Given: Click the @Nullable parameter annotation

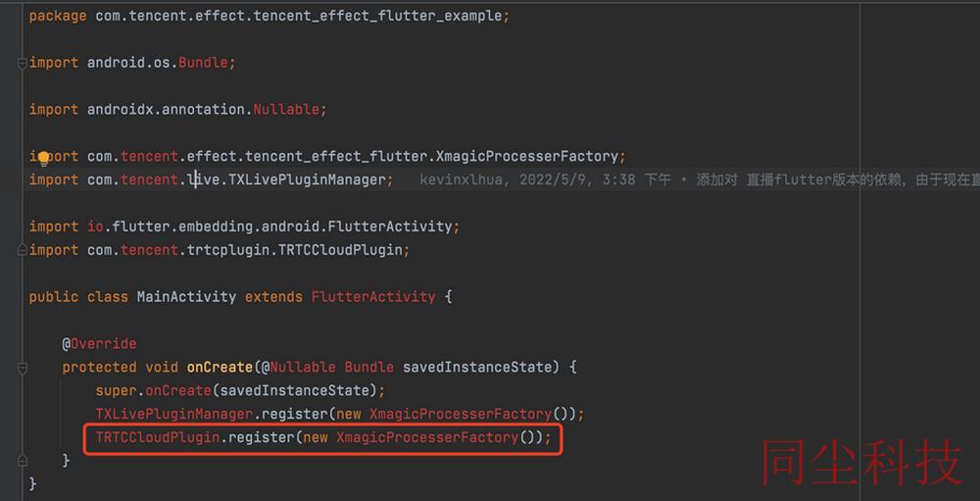Looking at the screenshot, I should tap(298, 367).
